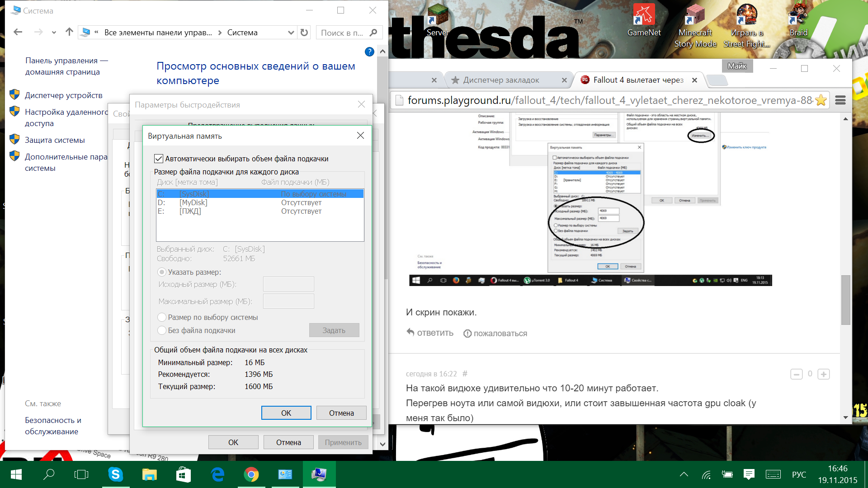Open the Chrome hamburger menu

point(840,100)
